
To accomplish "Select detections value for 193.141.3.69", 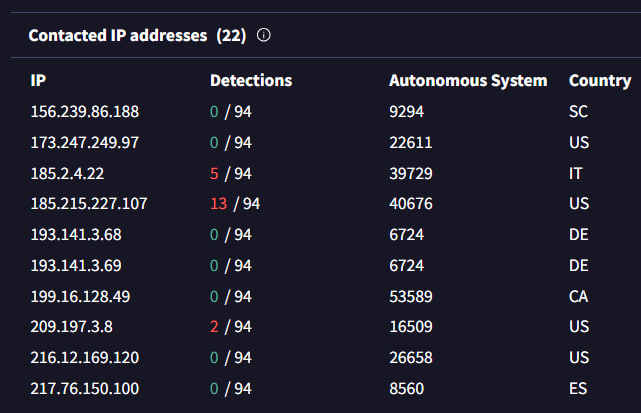I will [231, 266].
